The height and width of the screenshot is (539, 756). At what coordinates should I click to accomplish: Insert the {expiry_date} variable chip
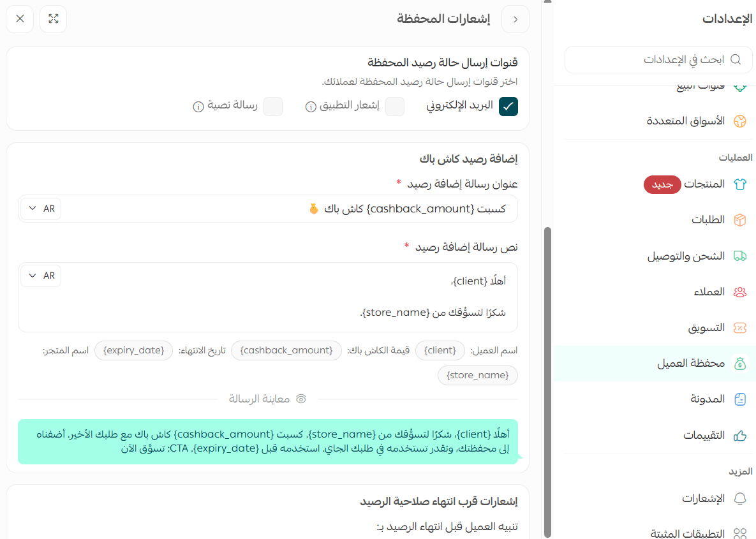133,350
